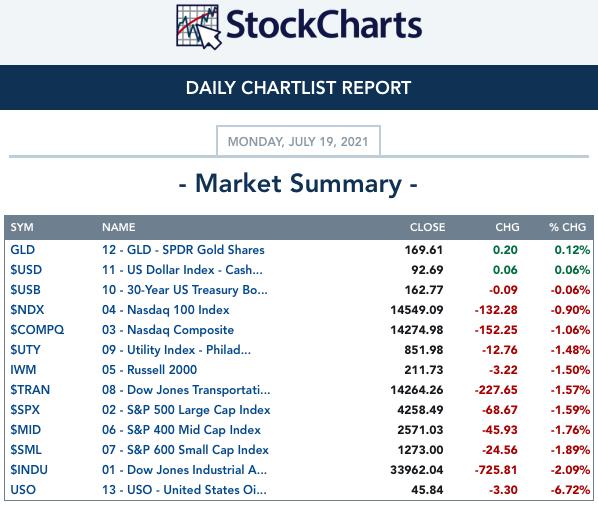The width and height of the screenshot is (598, 506).
Task: Click the Monday, July 19, 2021 date box
Action: 298,141
